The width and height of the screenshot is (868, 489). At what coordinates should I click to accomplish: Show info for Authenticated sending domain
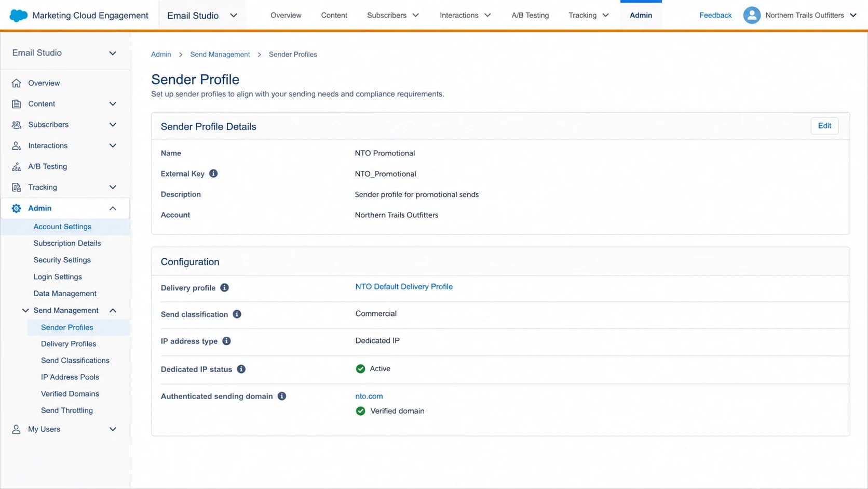(x=282, y=396)
